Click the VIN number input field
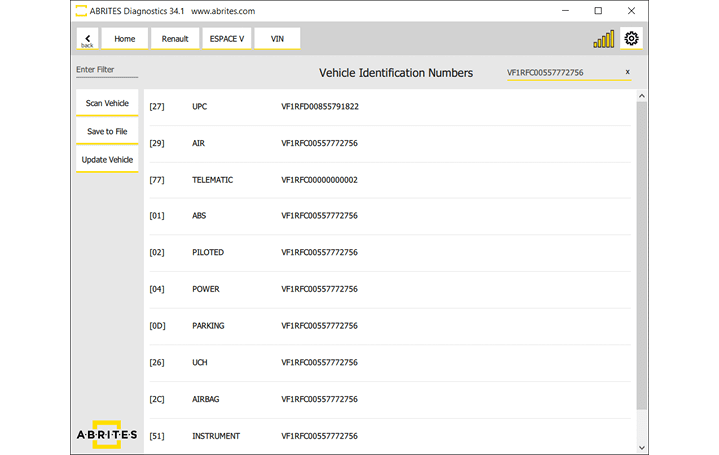This screenshot has height=455, width=719. pyautogui.click(x=560, y=73)
